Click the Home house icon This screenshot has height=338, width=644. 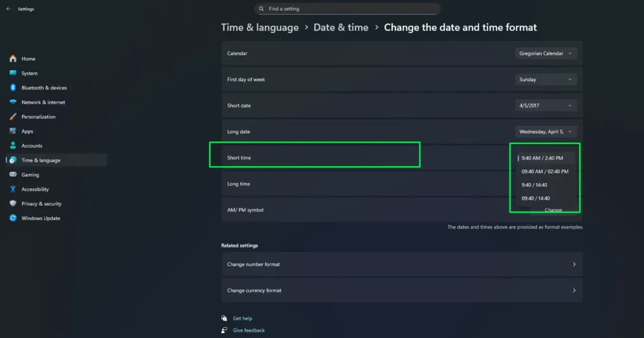point(13,59)
